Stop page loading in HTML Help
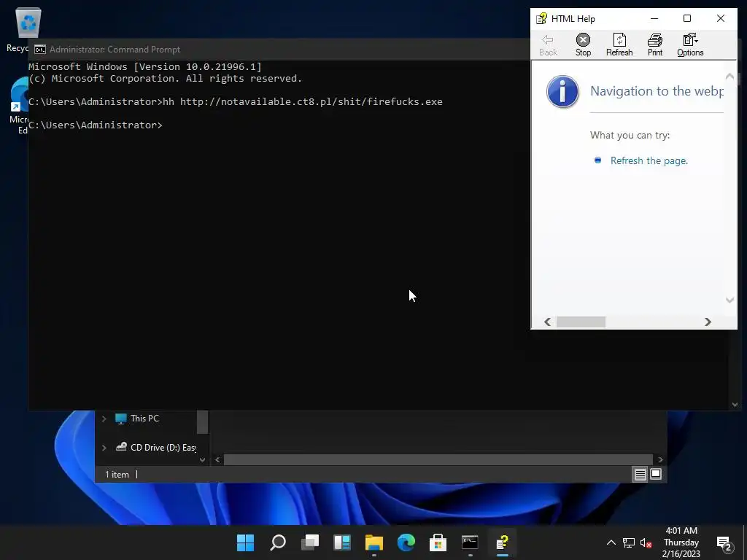The image size is (747, 560). click(x=583, y=45)
